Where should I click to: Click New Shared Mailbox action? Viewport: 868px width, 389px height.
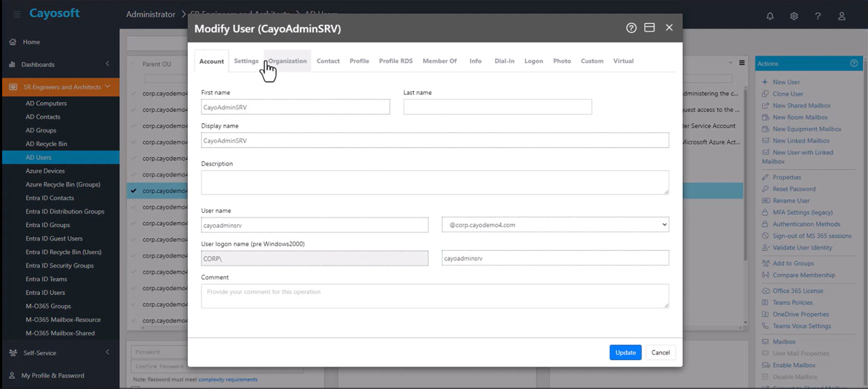click(x=802, y=106)
